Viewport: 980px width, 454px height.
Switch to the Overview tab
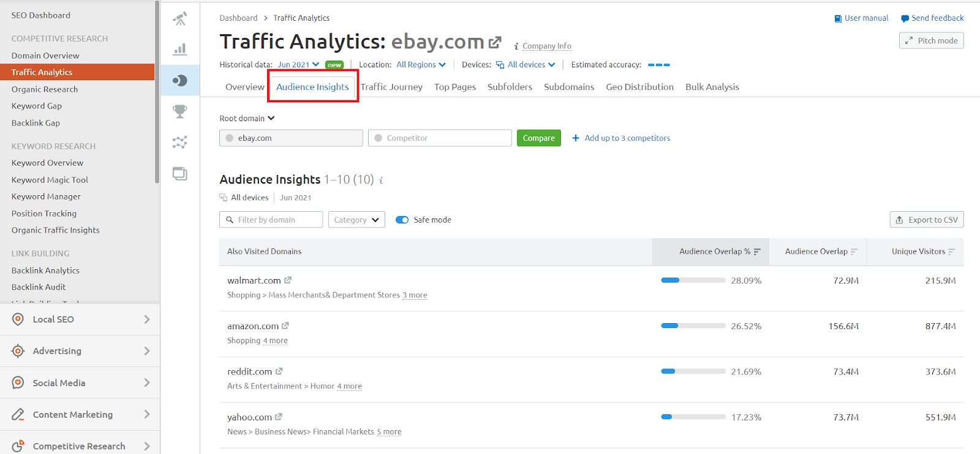245,87
